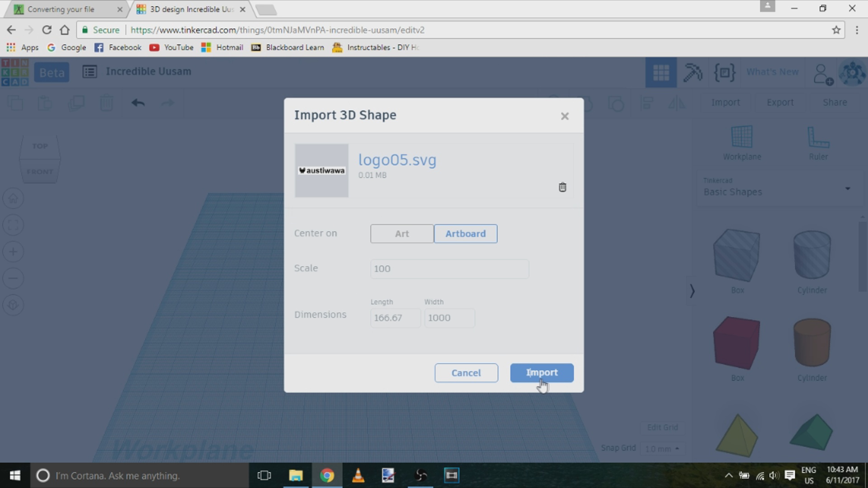Open the Snap Grid dropdown
Screen dimensions: 868x488
pos(662,449)
